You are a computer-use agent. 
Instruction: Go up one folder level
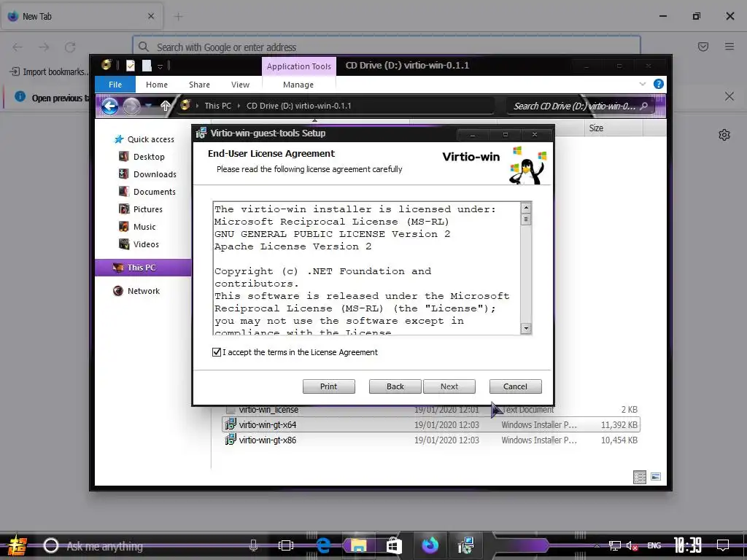tap(165, 106)
